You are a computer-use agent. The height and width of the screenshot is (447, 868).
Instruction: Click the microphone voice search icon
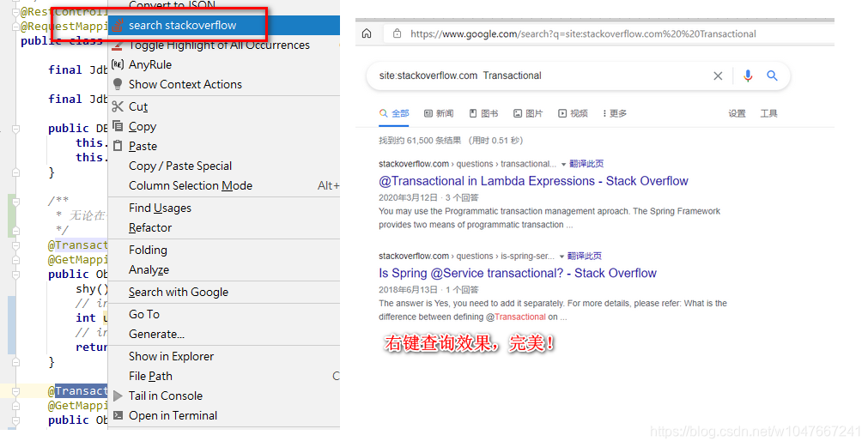pyautogui.click(x=748, y=76)
